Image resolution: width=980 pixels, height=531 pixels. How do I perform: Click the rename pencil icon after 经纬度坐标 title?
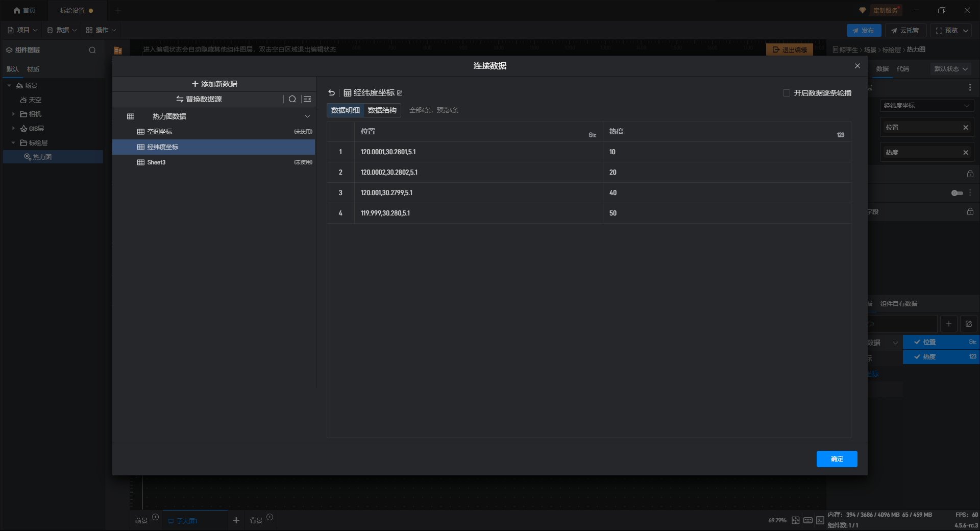point(400,93)
